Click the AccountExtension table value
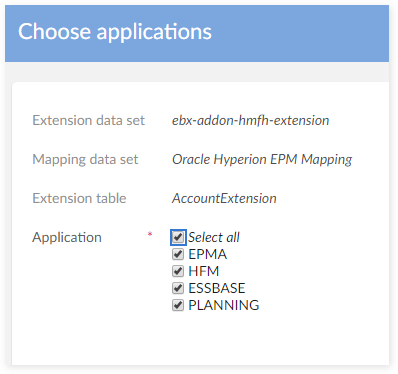 (x=224, y=198)
